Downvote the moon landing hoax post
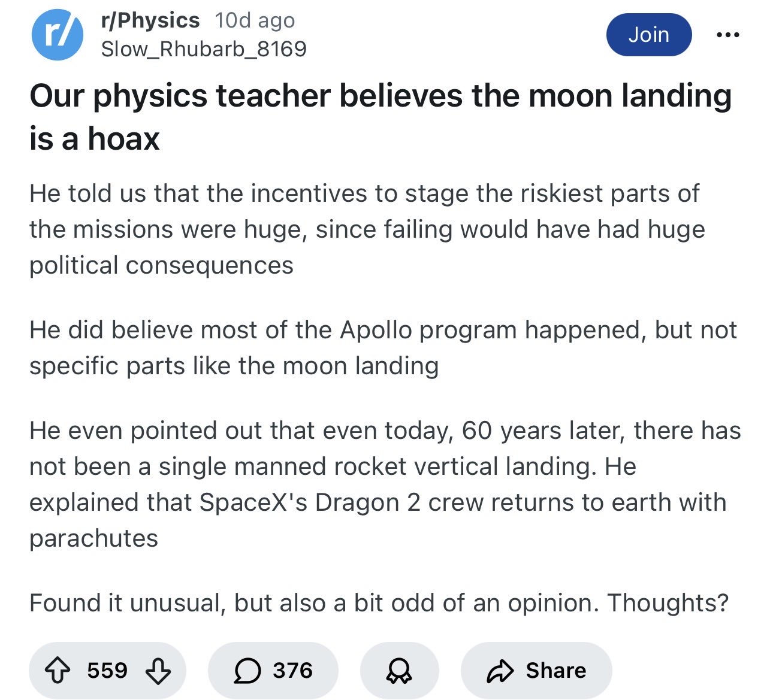Viewport: 773px width, 700px height. coord(158,671)
